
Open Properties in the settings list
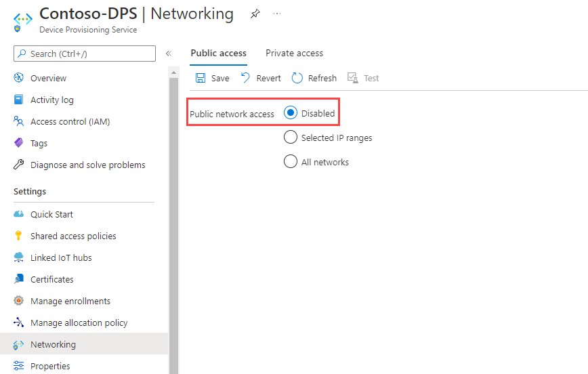coord(50,366)
